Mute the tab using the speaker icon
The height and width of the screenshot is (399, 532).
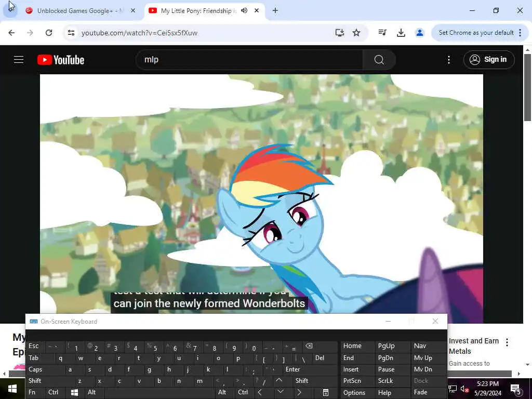244,10
